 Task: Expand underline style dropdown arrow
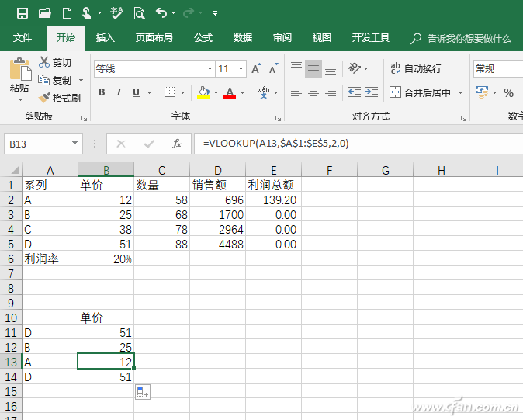point(150,92)
